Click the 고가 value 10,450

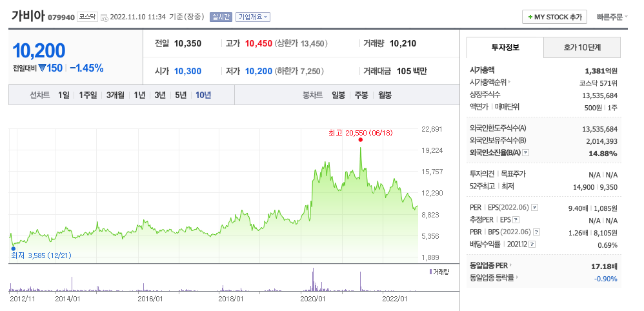259,43
